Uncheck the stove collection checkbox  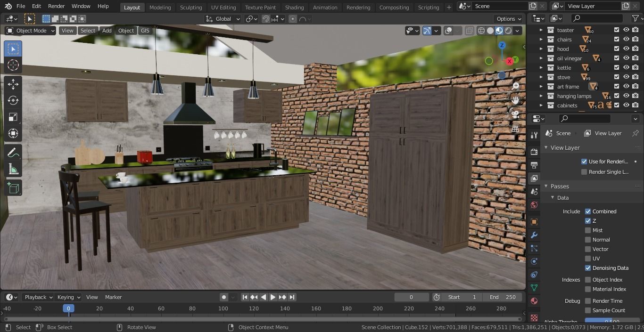pyautogui.click(x=616, y=77)
